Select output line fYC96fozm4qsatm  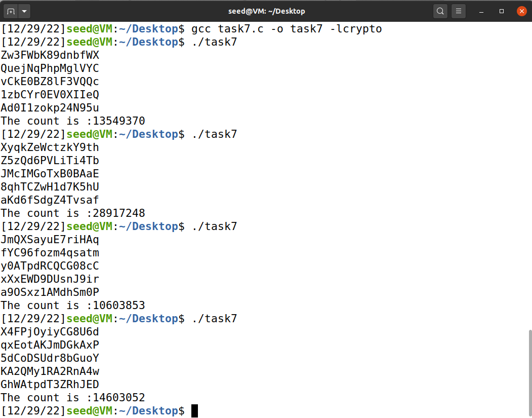pos(50,253)
